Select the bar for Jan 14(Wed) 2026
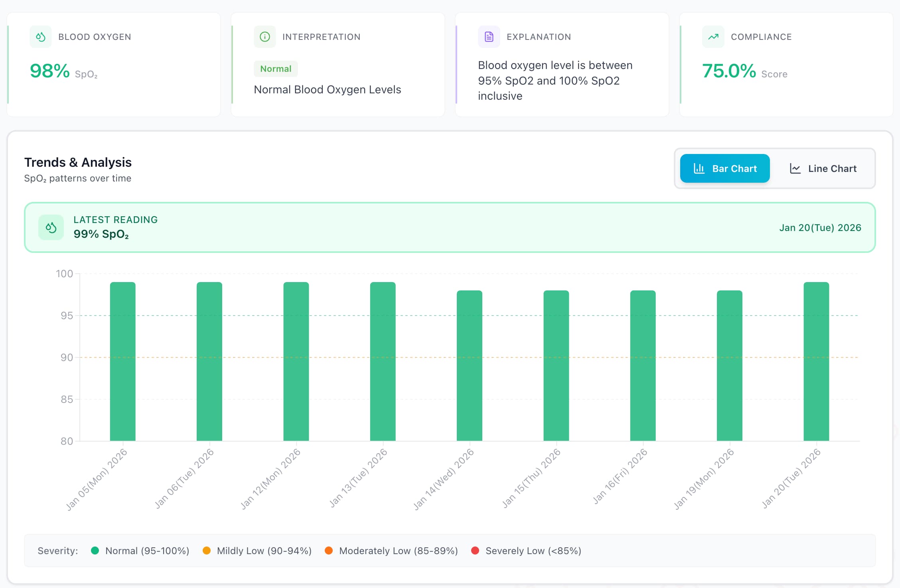The image size is (900, 588). tap(469, 359)
